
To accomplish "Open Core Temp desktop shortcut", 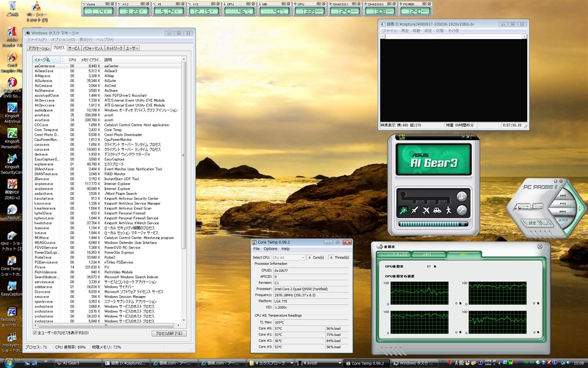I will (x=11, y=260).
